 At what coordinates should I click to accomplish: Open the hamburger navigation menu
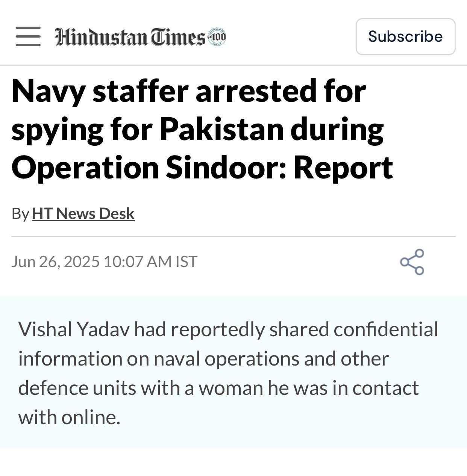[28, 36]
